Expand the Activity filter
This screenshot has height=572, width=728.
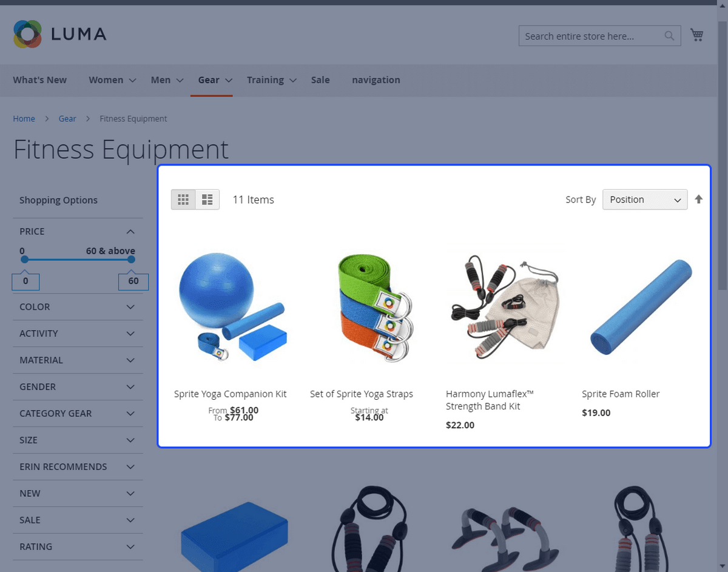tap(78, 334)
